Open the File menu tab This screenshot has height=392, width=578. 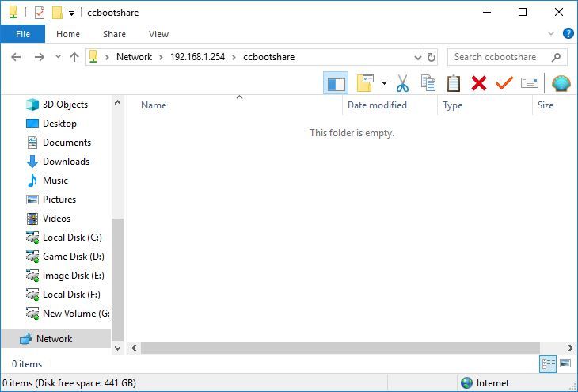22,34
